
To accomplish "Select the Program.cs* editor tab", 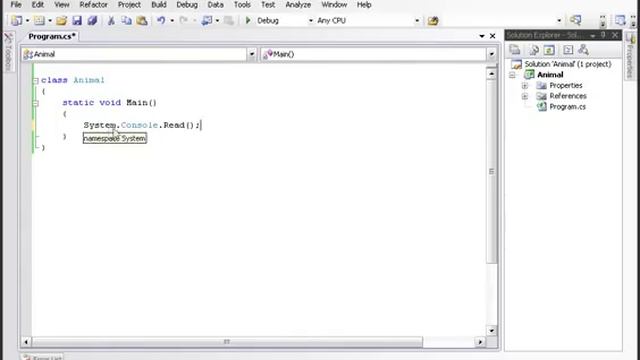I will tap(51, 36).
